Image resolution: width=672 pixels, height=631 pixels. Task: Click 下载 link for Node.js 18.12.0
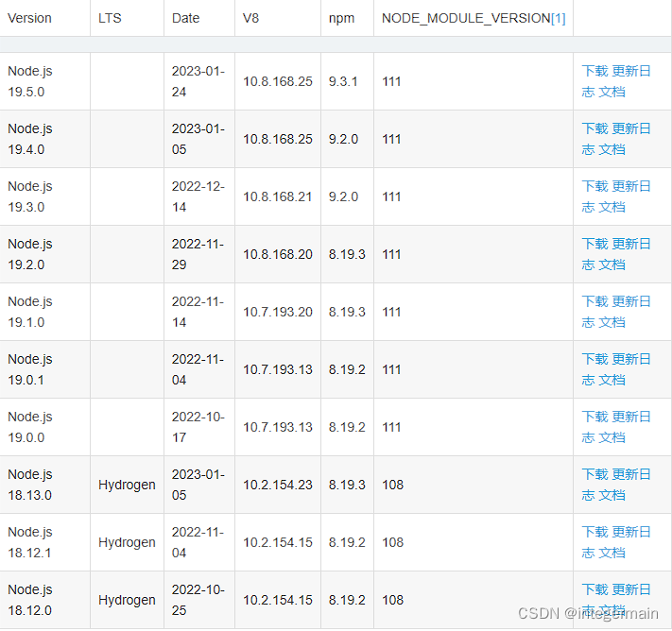point(594,589)
